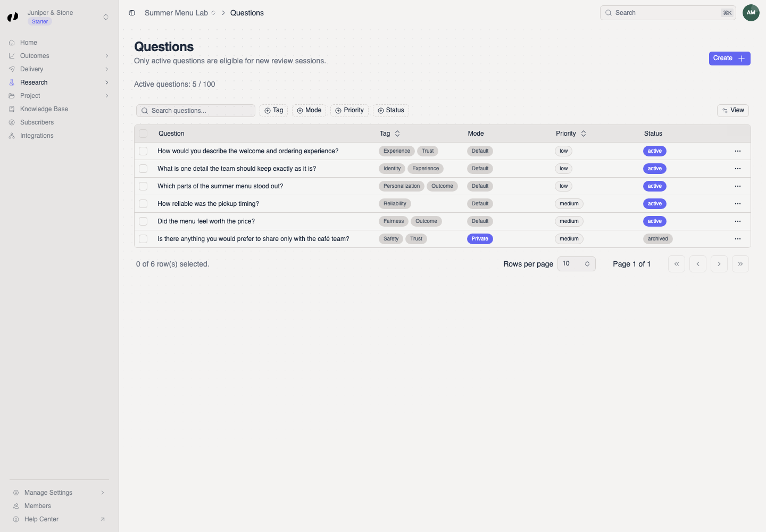The height and width of the screenshot is (532, 766).
Task: Open the Home sidebar item
Action: coord(59,43)
